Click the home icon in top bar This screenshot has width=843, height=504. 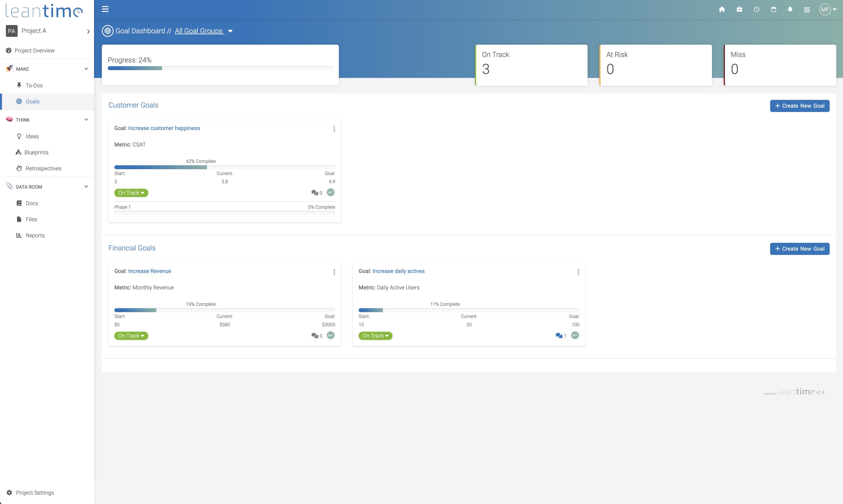[x=722, y=10]
